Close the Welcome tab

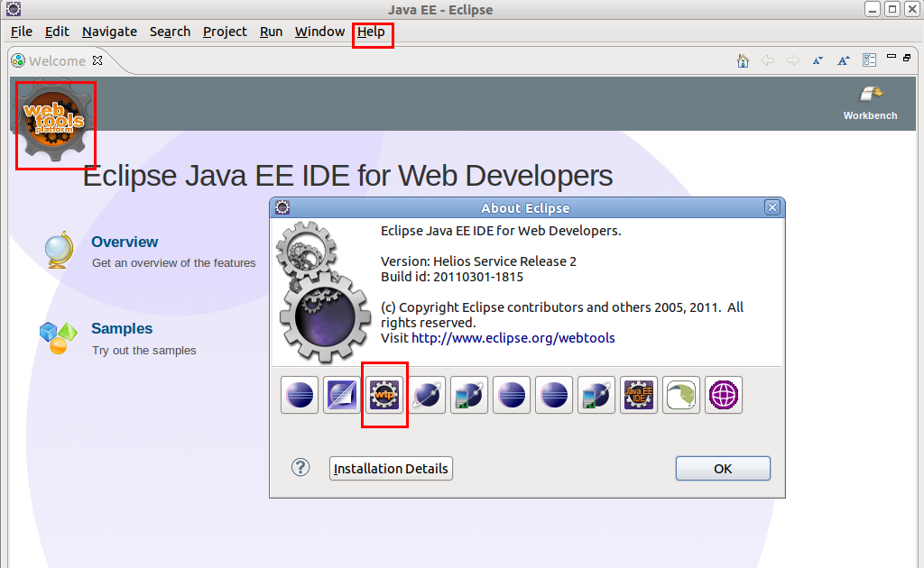tap(97, 60)
